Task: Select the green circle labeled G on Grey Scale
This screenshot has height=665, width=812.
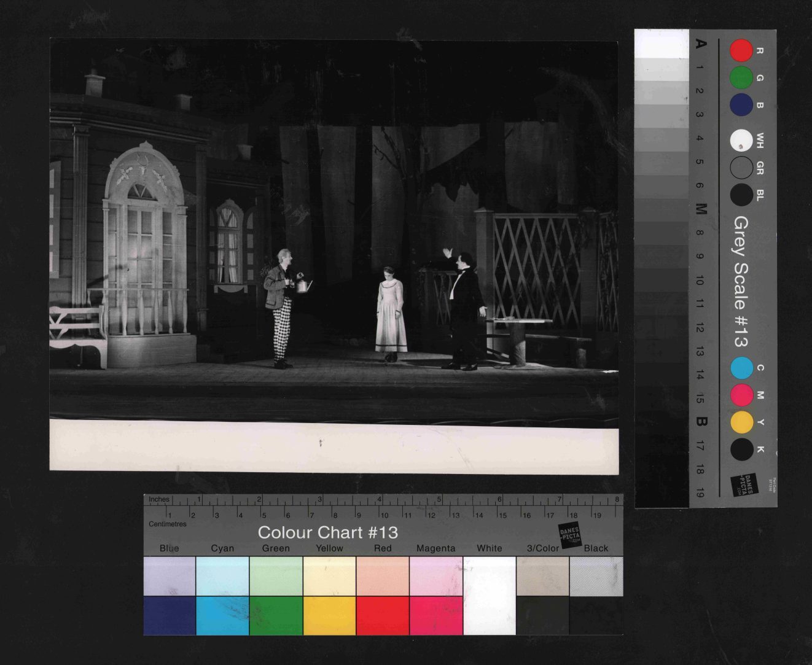Action: click(x=741, y=78)
